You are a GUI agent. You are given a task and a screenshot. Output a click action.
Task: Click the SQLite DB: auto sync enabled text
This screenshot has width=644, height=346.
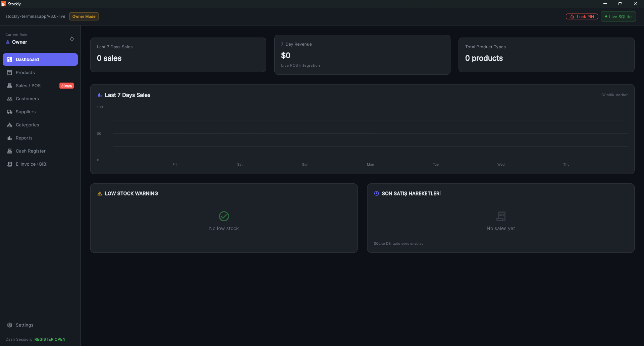tap(398, 244)
